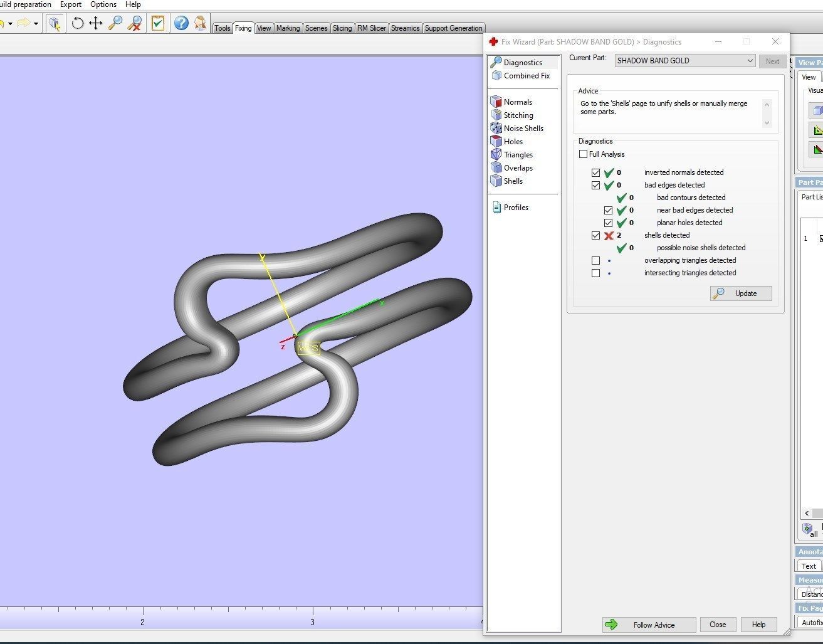Go to Triangles repair page
The image size is (823, 644).
[x=518, y=155]
